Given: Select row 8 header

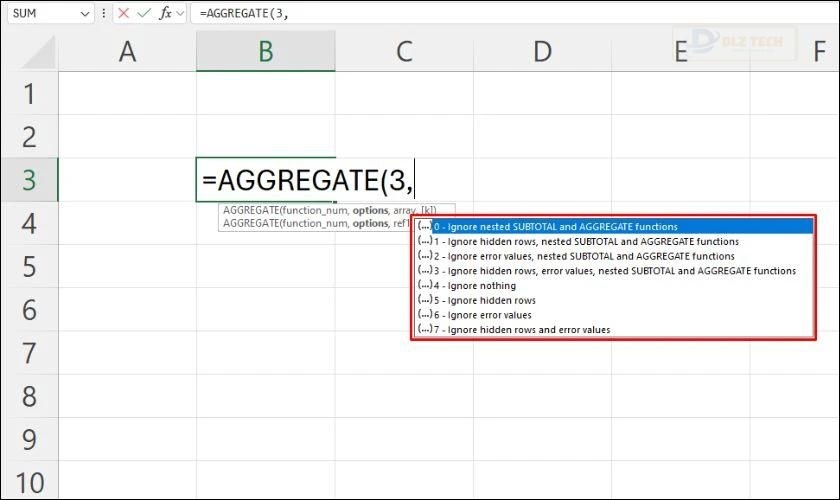Looking at the screenshot, I should point(29,396).
